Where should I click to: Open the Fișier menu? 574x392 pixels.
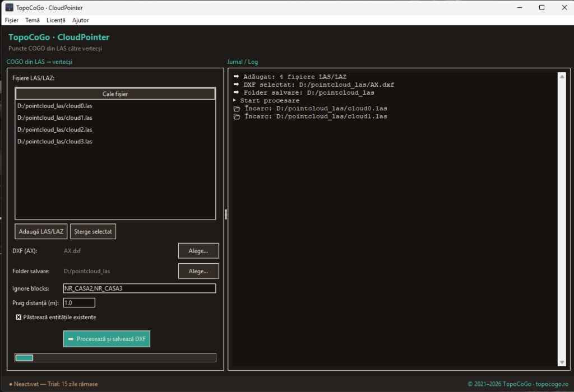click(x=12, y=20)
